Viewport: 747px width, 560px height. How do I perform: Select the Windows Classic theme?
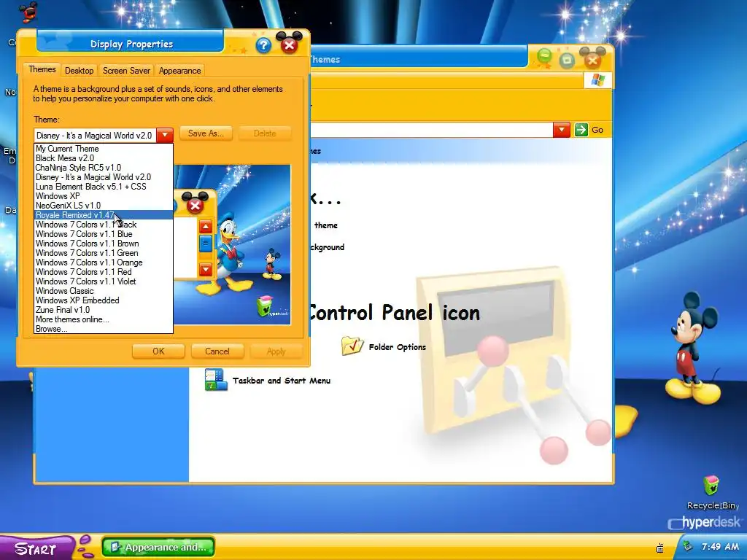pyautogui.click(x=104, y=291)
